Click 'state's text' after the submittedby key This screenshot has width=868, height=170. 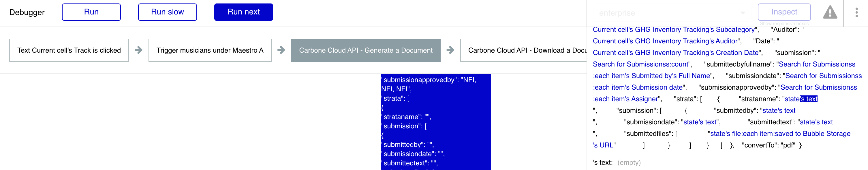click(x=779, y=110)
